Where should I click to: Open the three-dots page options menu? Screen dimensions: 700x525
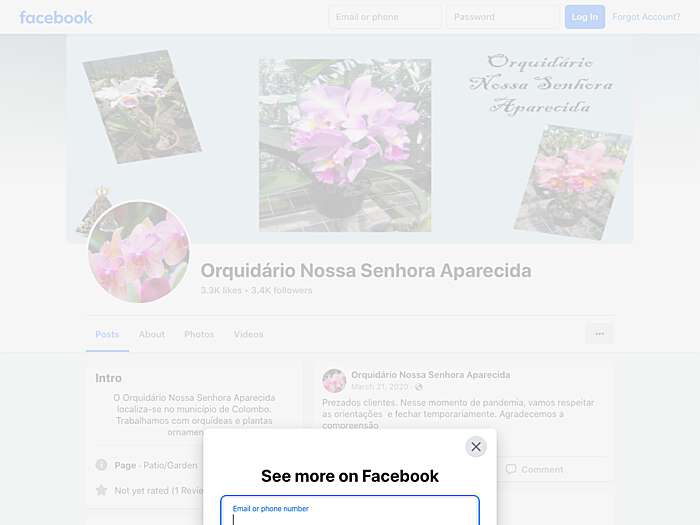pyautogui.click(x=600, y=334)
